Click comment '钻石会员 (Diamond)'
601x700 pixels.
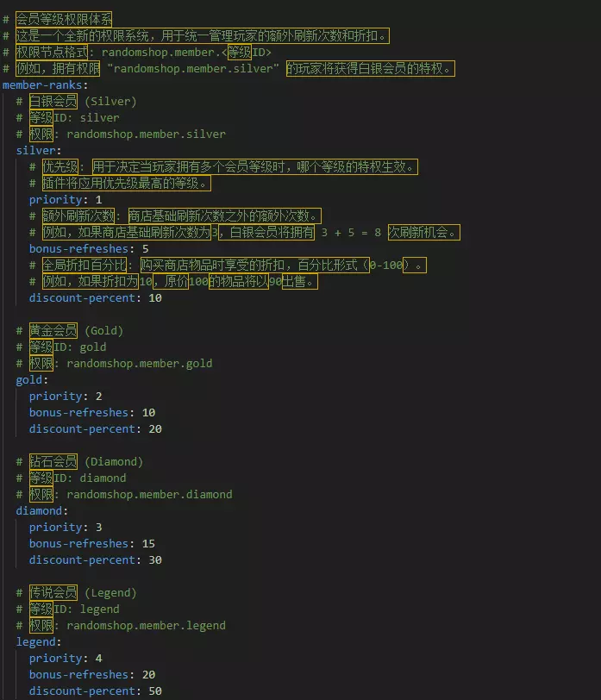[79, 461]
